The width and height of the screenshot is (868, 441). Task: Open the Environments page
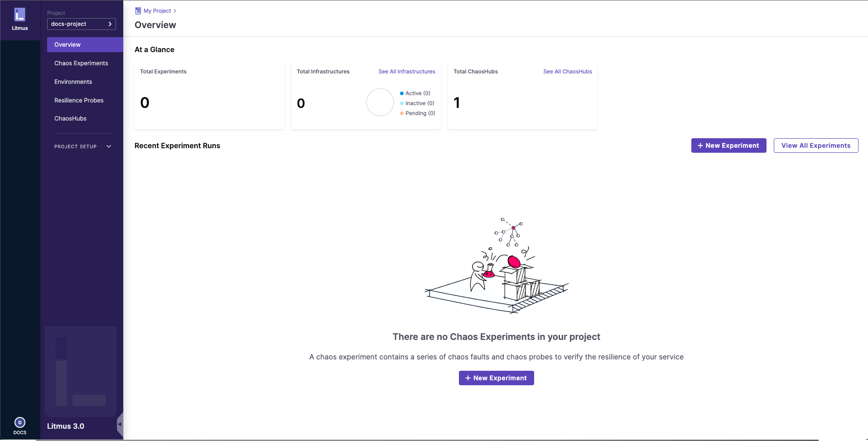[73, 82]
